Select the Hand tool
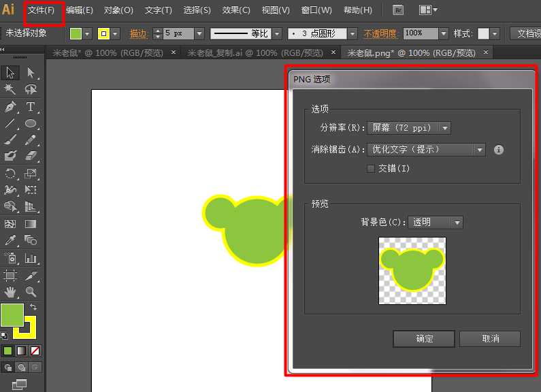This screenshot has width=541, height=392. [x=10, y=292]
